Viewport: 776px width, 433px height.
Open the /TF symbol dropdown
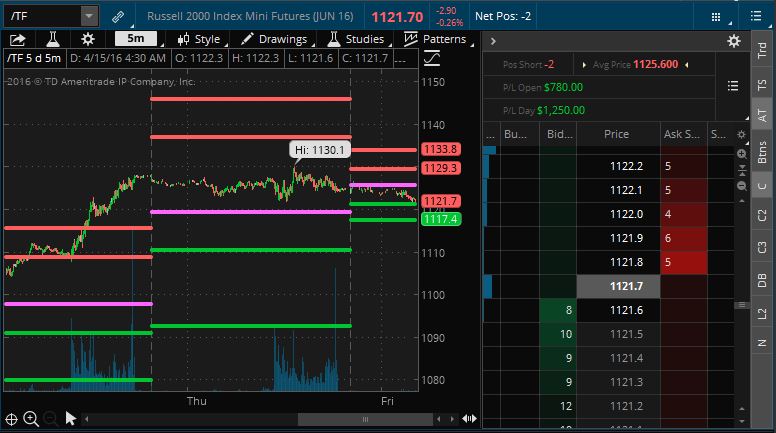pos(89,17)
